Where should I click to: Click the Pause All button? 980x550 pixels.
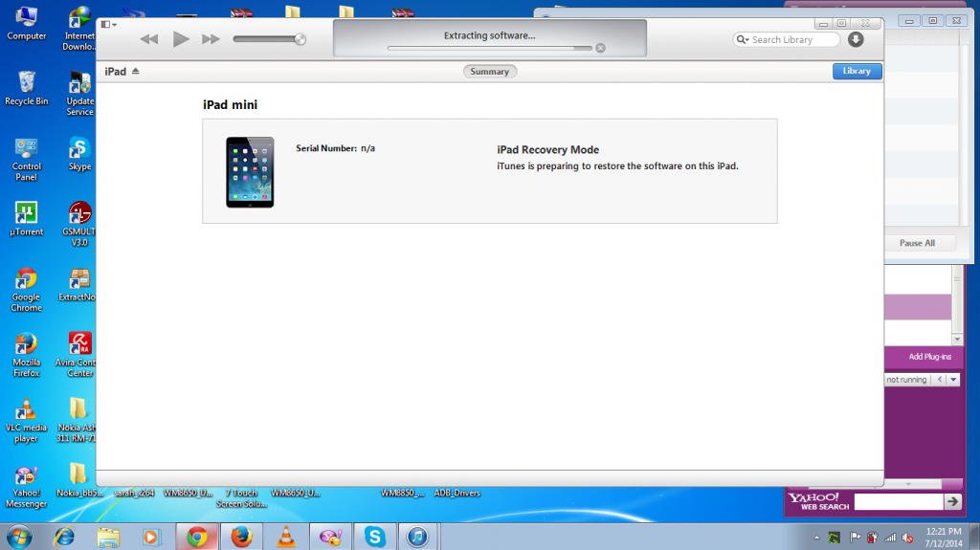(917, 243)
